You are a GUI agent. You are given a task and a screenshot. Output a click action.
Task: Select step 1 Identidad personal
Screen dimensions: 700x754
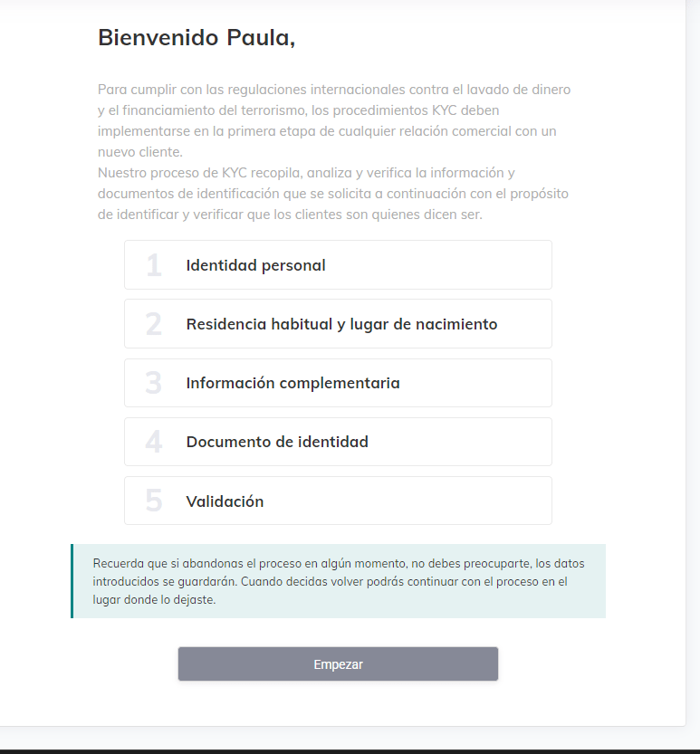[x=338, y=265]
